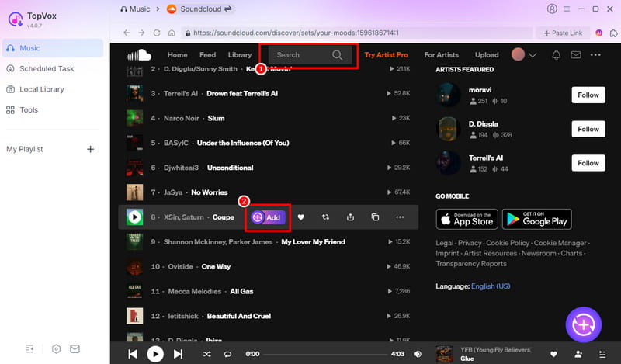Skip to next track in player
The width and height of the screenshot is (621, 364).
click(x=179, y=354)
